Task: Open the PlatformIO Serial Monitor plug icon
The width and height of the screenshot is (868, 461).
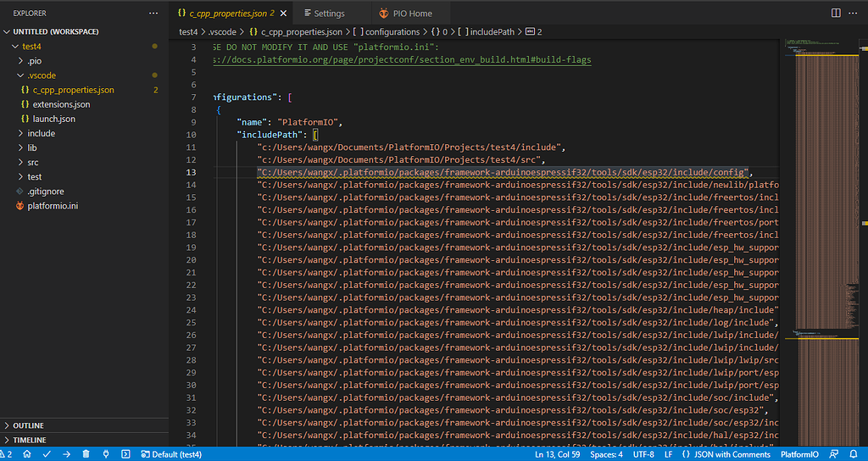Action: (106, 454)
